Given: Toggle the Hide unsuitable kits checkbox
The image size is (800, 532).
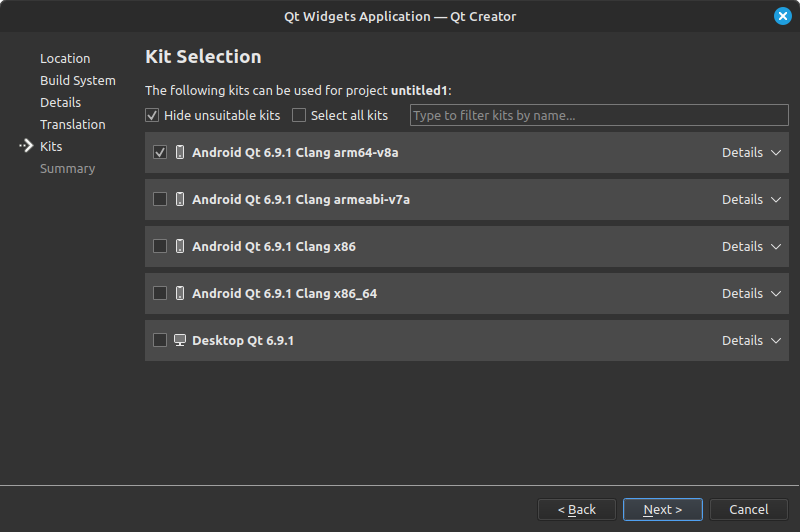Looking at the screenshot, I should (152, 115).
